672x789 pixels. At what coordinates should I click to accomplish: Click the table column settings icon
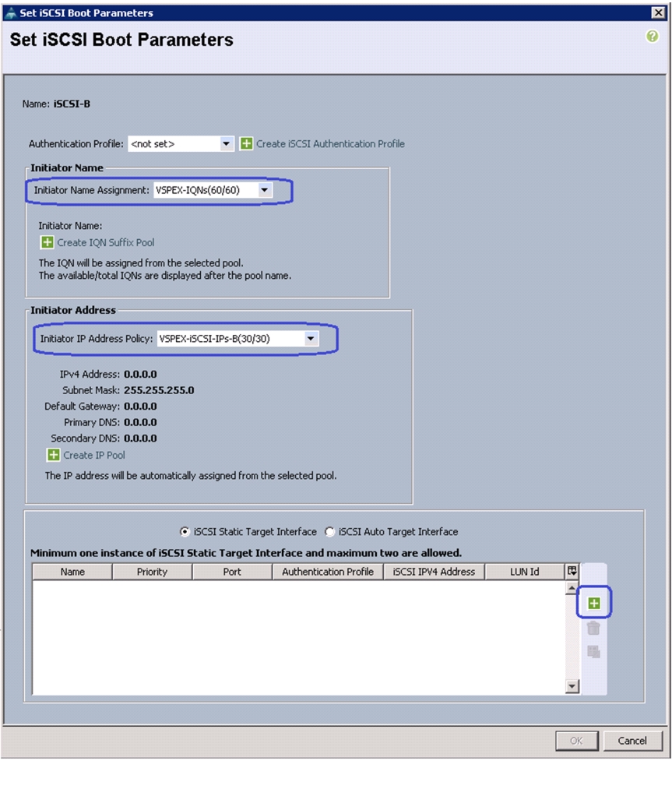coord(572,571)
